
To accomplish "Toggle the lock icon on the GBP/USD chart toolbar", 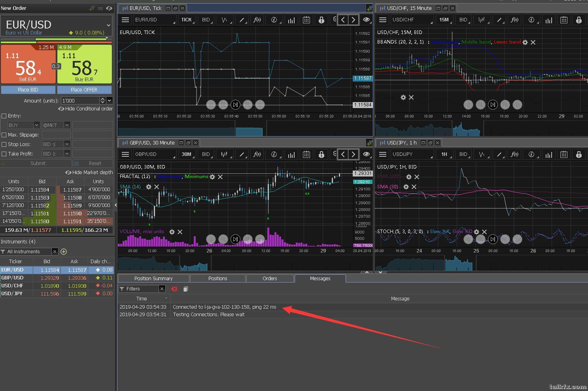I will 321,154.
